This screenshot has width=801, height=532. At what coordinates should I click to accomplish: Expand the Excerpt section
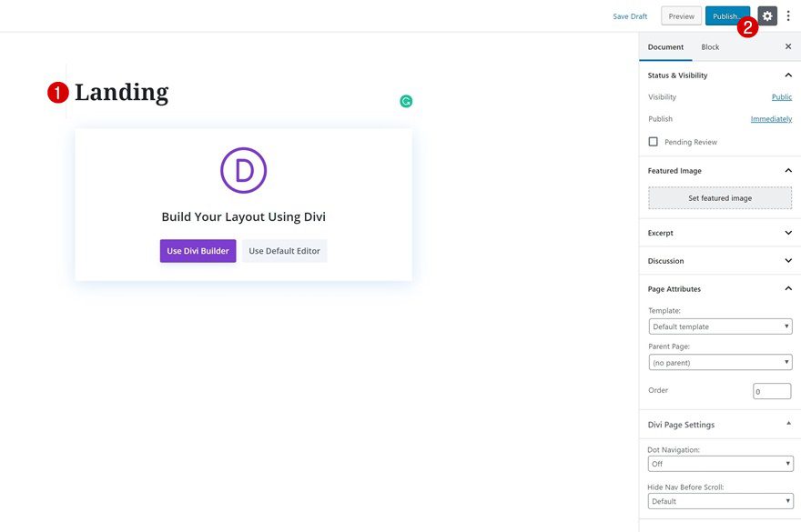(786, 233)
